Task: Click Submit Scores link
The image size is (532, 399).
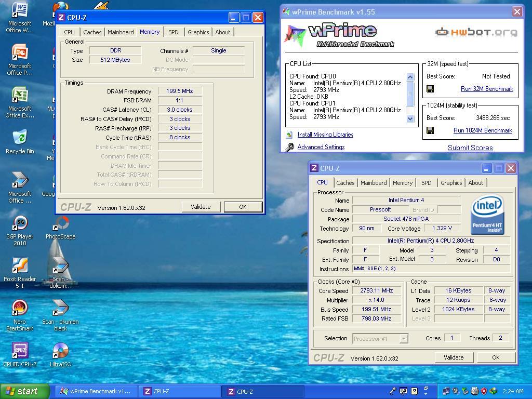Action: [x=470, y=148]
